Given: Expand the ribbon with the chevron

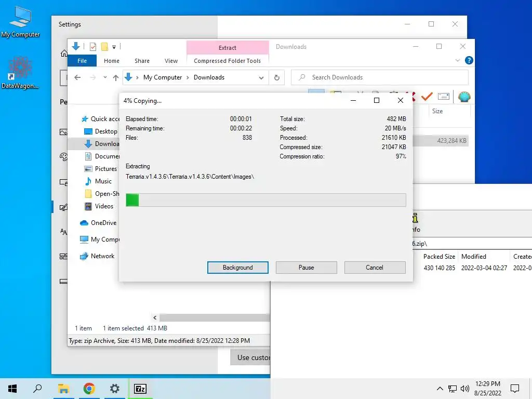Looking at the screenshot, I should [457, 60].
